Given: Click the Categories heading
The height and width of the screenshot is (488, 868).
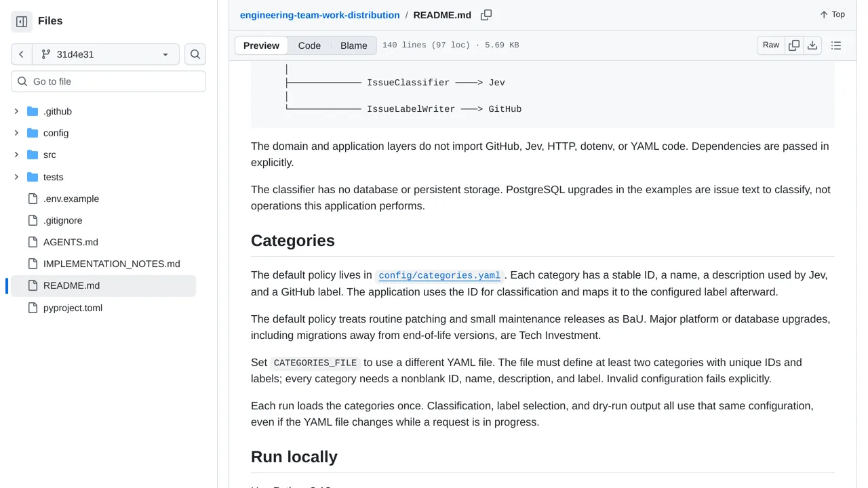Looking at the screenshot, I should [x=293, y=241].
